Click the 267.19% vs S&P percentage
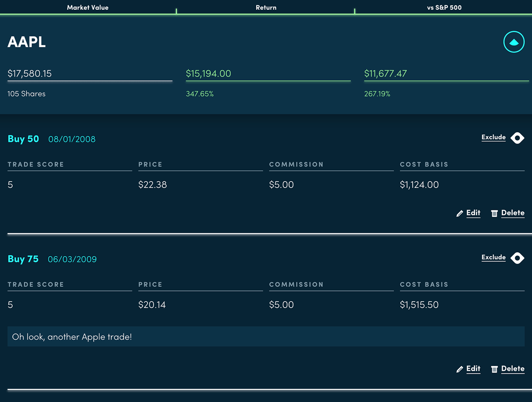The height and width of the screenshot is (402, 532). (377, 94)
